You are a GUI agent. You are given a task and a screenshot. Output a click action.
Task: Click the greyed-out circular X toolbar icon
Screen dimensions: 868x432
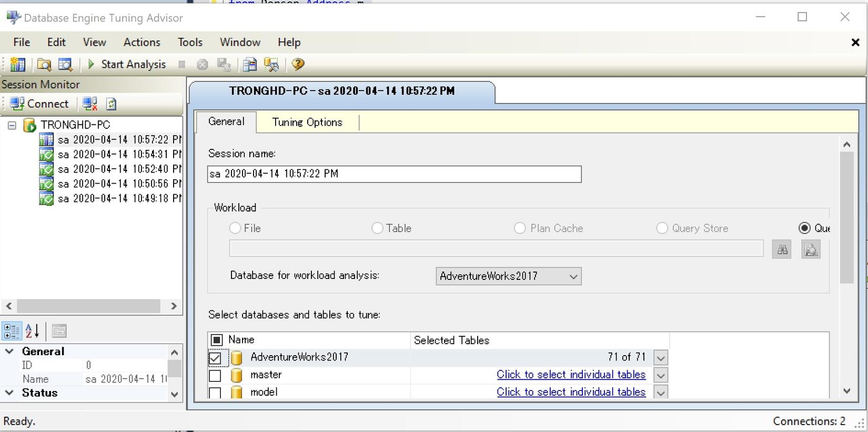point(203,64)
